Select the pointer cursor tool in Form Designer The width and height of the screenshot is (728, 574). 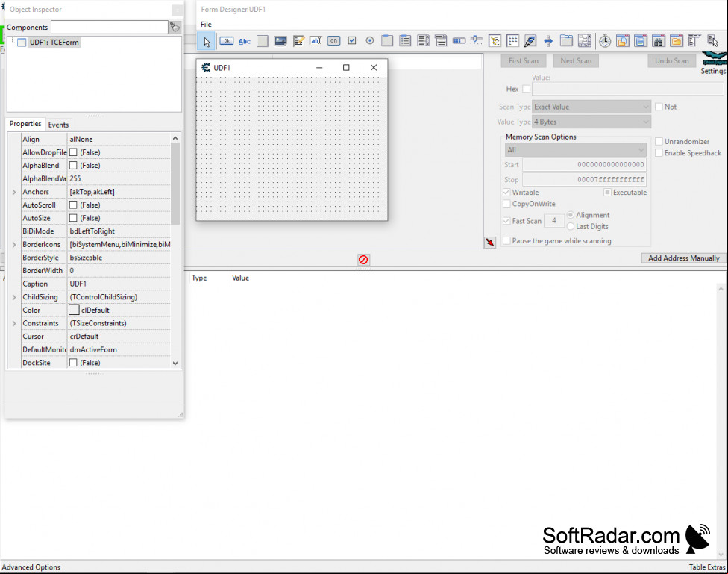[206, 41]
